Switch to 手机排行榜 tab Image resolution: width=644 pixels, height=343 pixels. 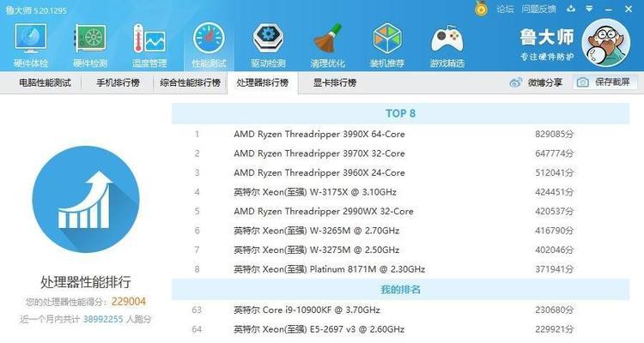(118, 82)
